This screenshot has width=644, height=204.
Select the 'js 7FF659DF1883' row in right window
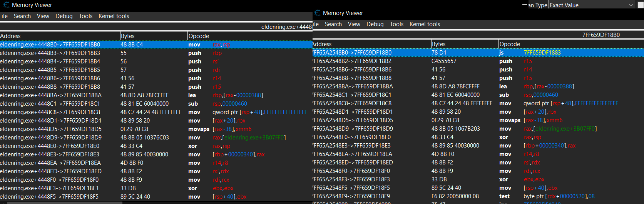tap(477, 53)
